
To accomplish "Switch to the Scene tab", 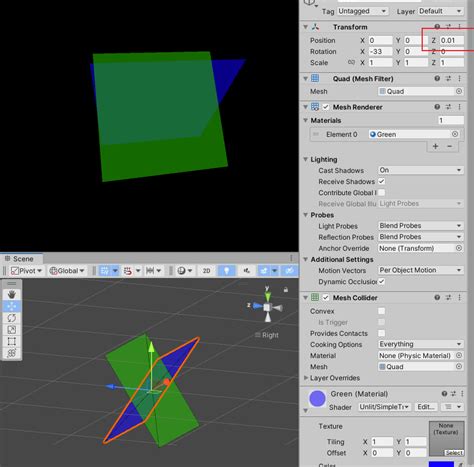I will click(21, 259).
